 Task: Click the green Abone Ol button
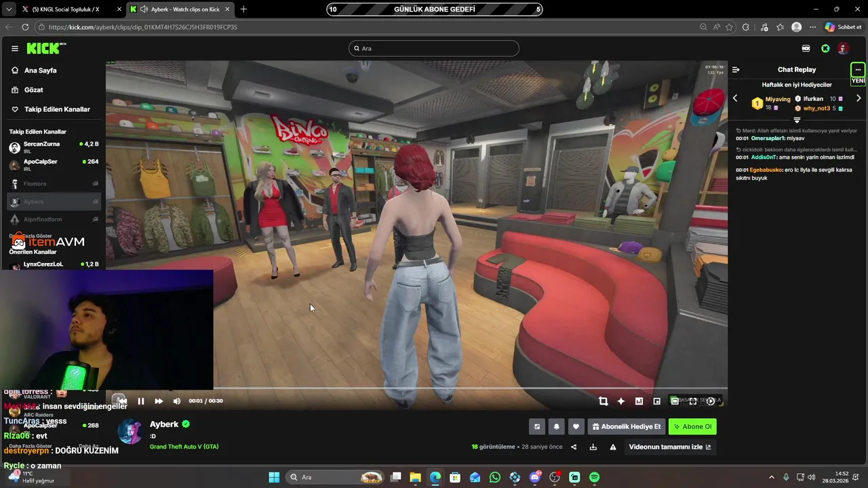(x=692, y=426)
